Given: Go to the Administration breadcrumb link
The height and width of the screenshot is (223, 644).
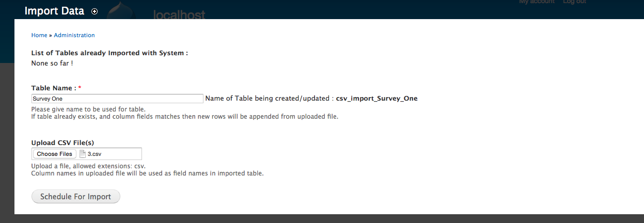Looking at the screenshot, I should (74, 35).
